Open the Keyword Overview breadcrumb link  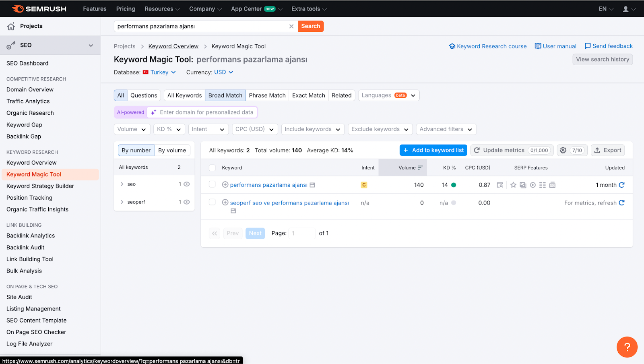point(173,46)
